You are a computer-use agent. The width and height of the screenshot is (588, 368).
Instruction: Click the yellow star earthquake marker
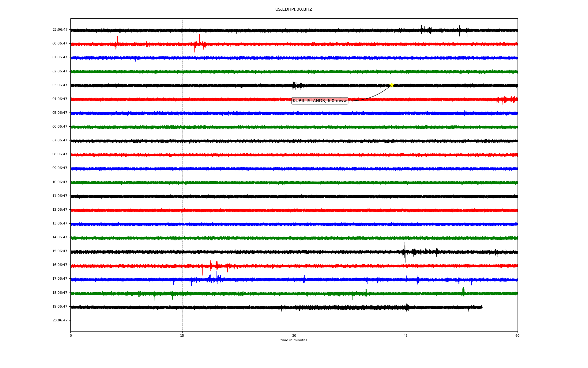click(392, 85)
